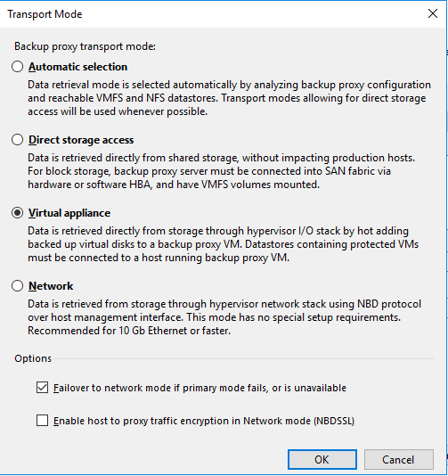Click the bold 'Virtual appliance' label text
Viewport: 448px width, 476px height.
pyautogui.click(x=69, y=213)
